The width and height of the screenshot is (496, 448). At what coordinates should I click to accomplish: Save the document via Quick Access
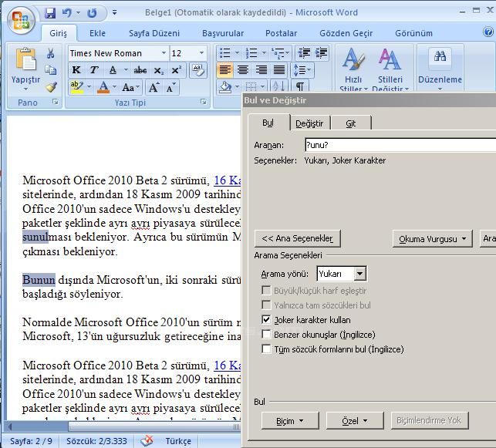coord(51,13)
